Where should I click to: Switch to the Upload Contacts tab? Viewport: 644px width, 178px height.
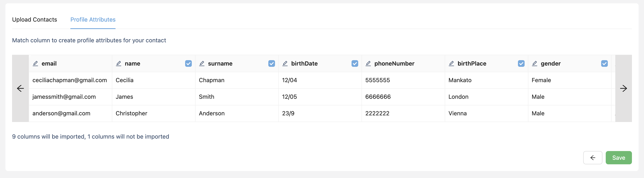pos(35,20)
